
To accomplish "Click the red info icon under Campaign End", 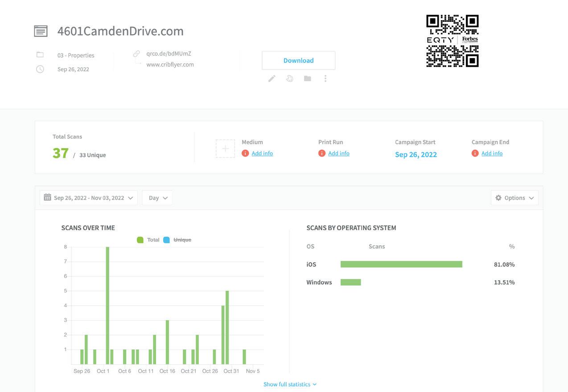I will (475, 153).
